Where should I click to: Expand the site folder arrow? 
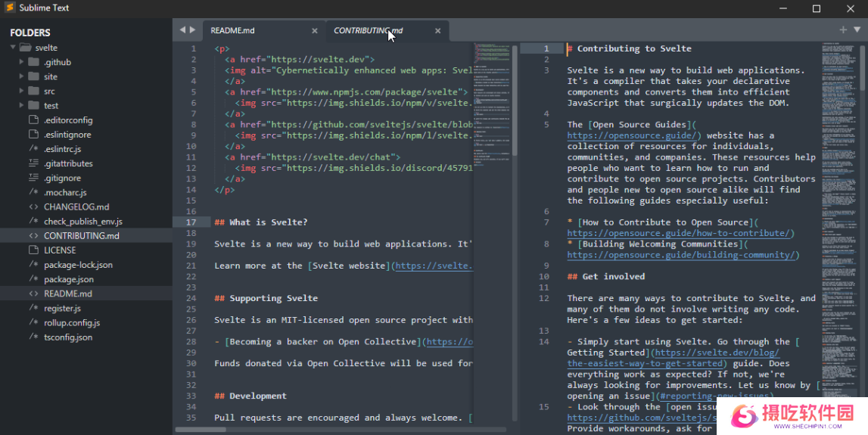tap(22, 76)
